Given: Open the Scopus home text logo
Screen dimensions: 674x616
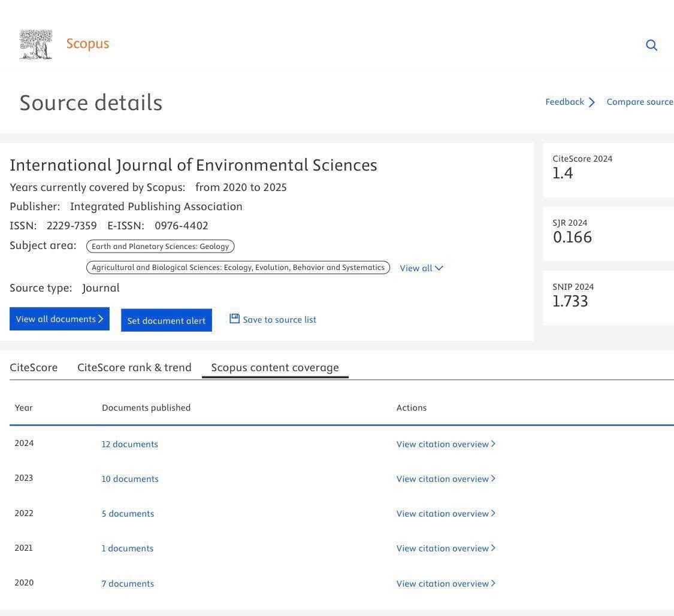Looking at the screenshot, I should coord(87,44).
